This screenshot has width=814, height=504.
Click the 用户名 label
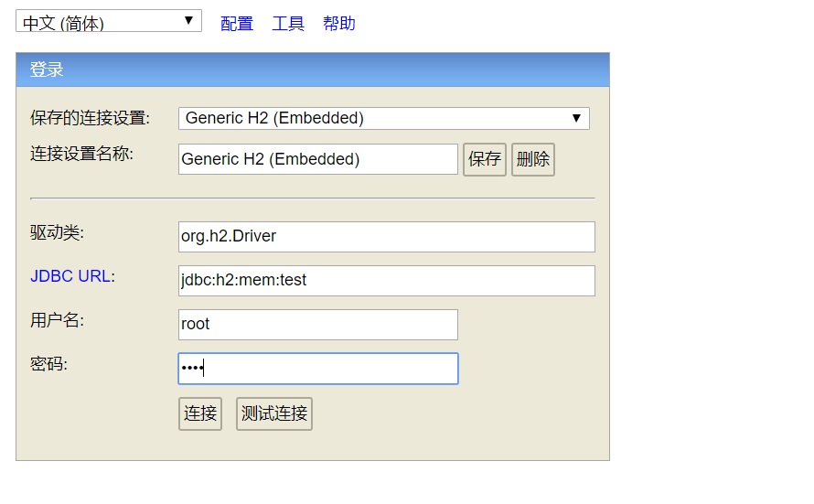57,320
